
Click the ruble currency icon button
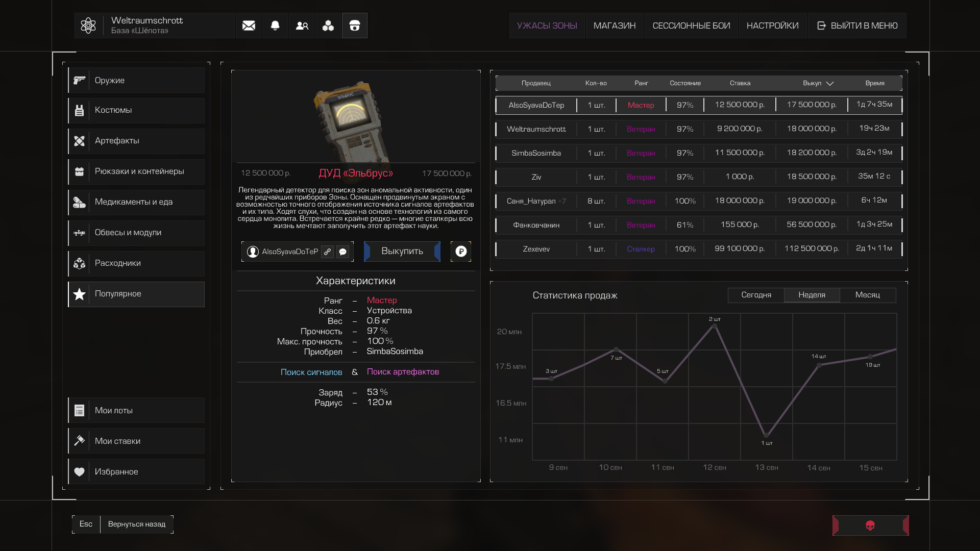(461, 252)
